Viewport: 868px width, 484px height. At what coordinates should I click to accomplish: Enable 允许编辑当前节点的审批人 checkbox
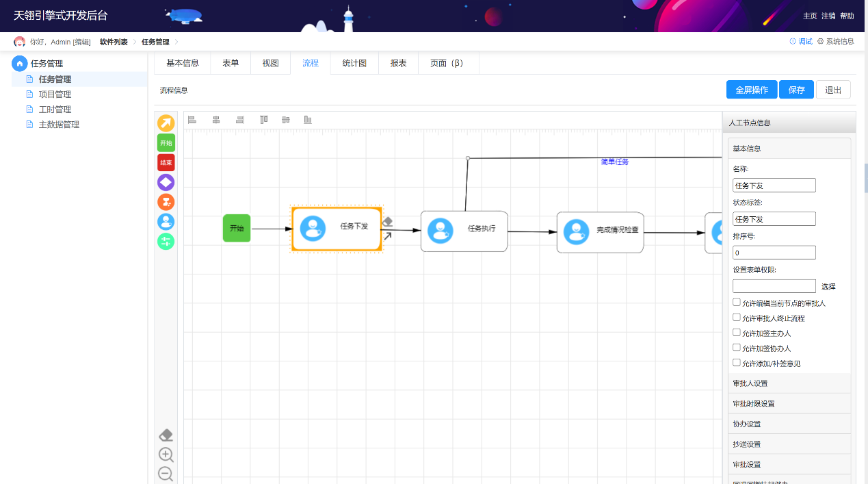tap(737, 302)
